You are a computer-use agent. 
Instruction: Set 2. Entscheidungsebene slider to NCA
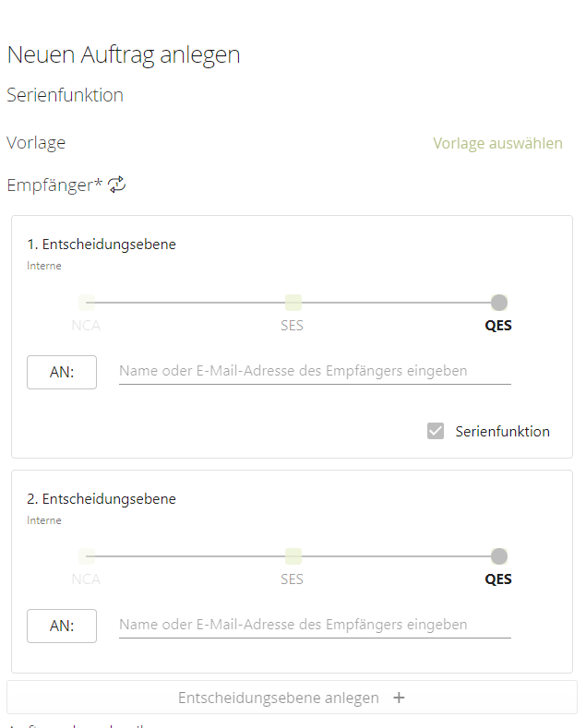point(87,556)
